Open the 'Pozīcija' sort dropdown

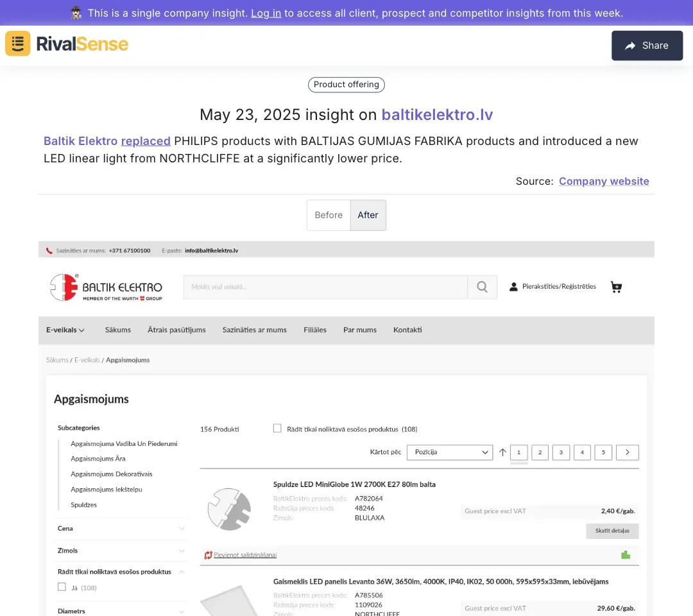[449, 452]
